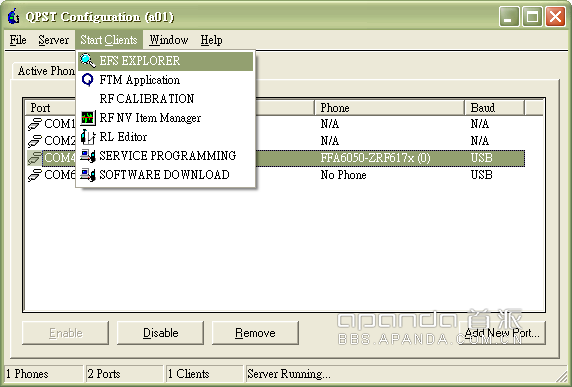572x387 pixels.
Task: Click the FFA6050-ZRF617x (0) phone cell
Action: [x=375, y=158]
